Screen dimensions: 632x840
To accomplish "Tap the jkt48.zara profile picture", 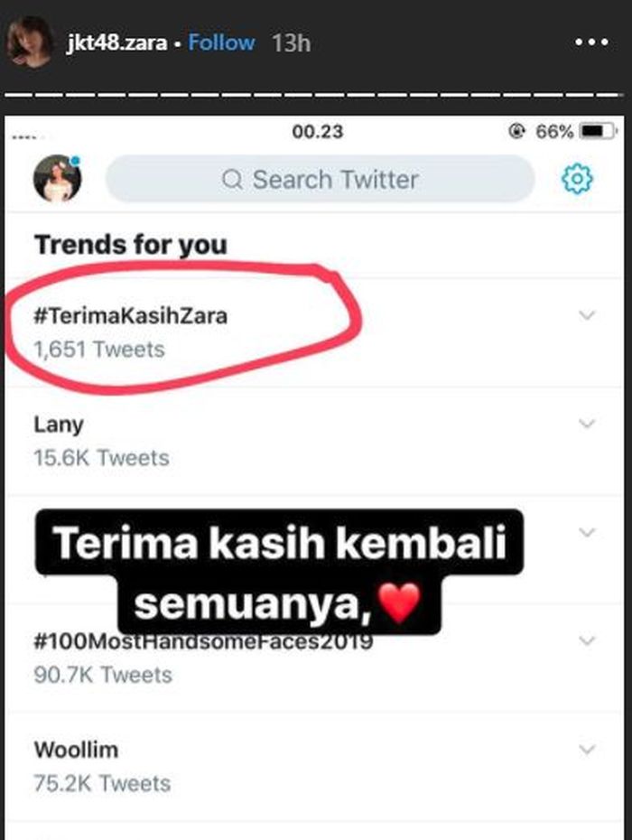I will (x=30, y=42).
